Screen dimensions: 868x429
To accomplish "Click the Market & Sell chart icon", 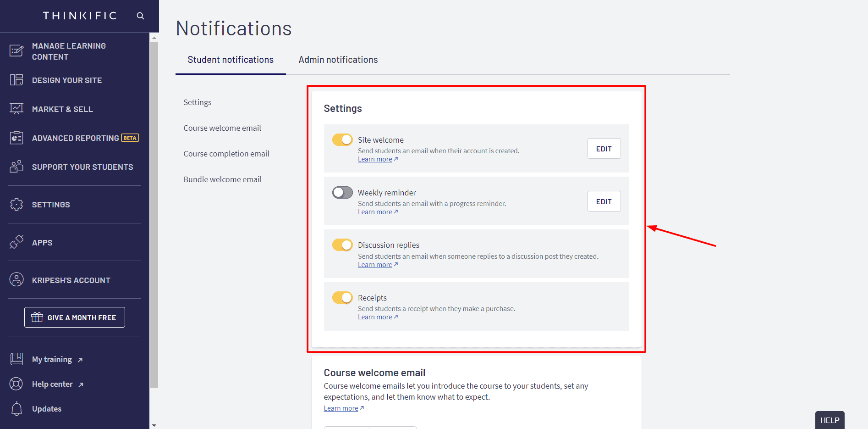I will (16, 109).
